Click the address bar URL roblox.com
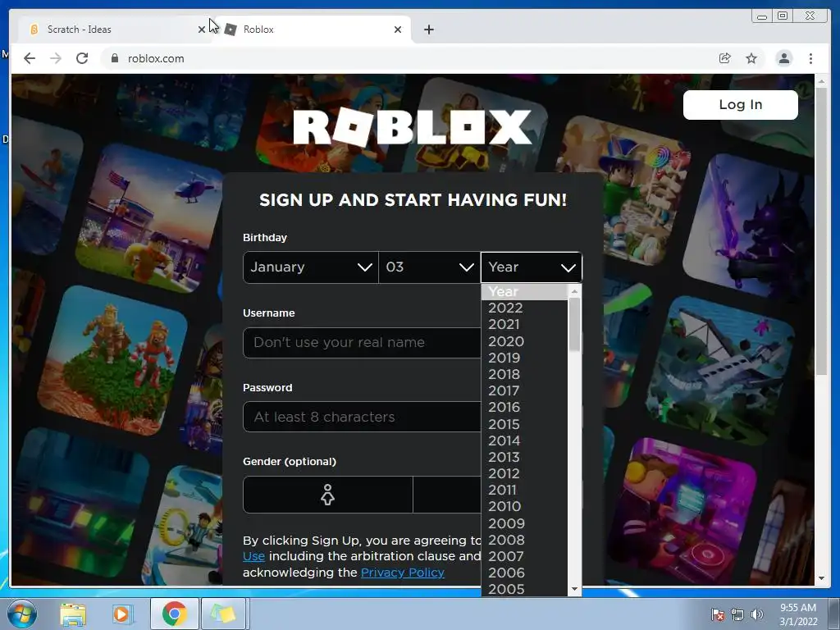 (x=156, y=58)
